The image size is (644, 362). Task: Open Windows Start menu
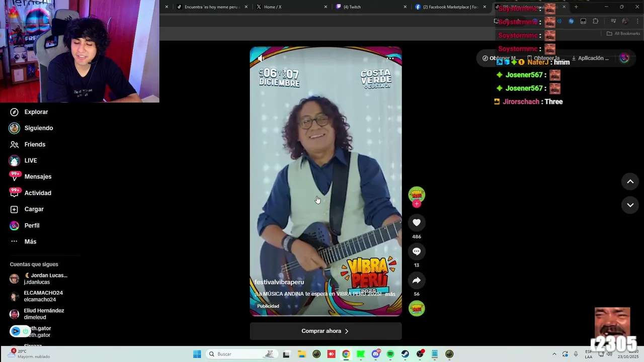click(197, 354)
